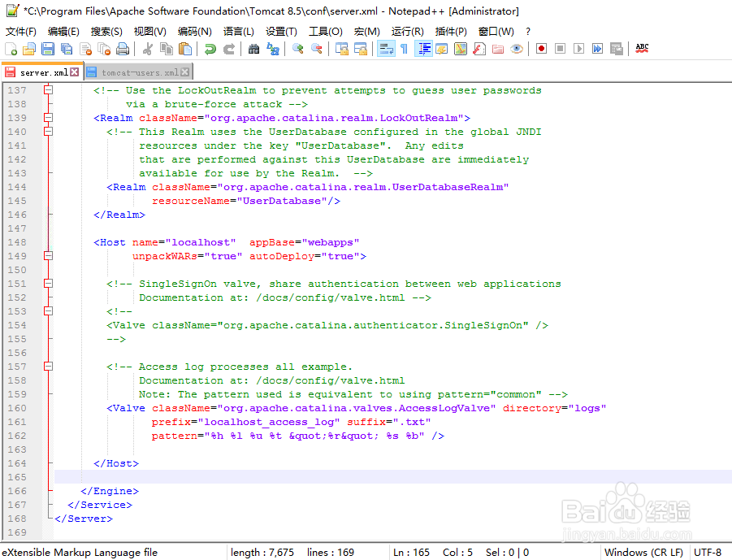Run the macro multiple times icon
The image size is (732, 560).
pyautogui.click(x=597, y=49)
